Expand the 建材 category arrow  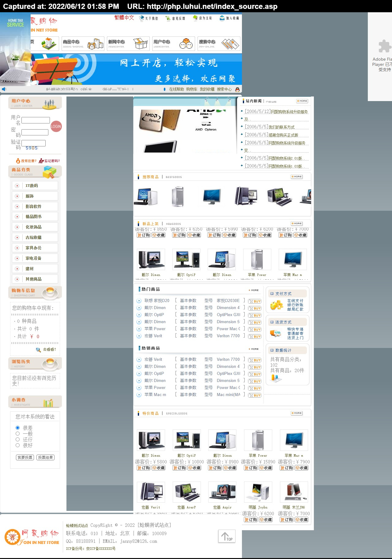(17, 269)
